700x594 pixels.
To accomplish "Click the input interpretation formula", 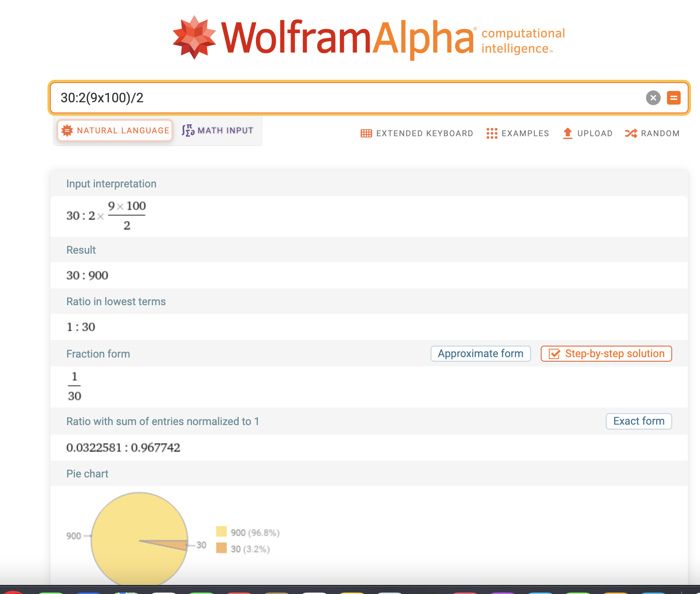I will coord(106,216).
